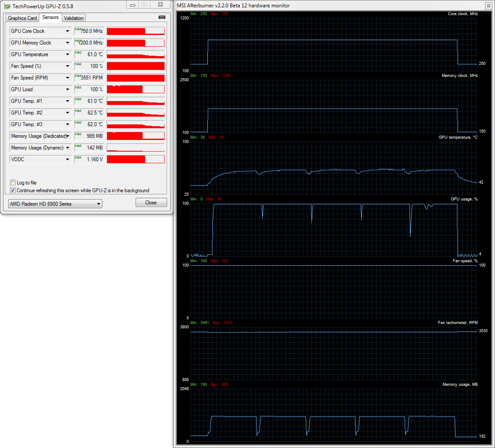Close the MSI Afterburner hardware monitor window
495x448 pixels.
[x=489, y=6]
